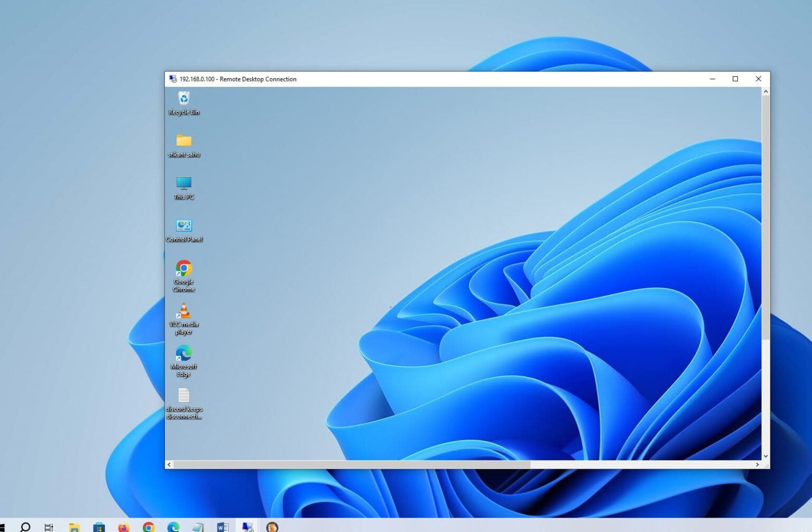Viewport: 812px width, 532px height.
Task: Open Microsoft Store from the taskbar
Action: (99, 526)
